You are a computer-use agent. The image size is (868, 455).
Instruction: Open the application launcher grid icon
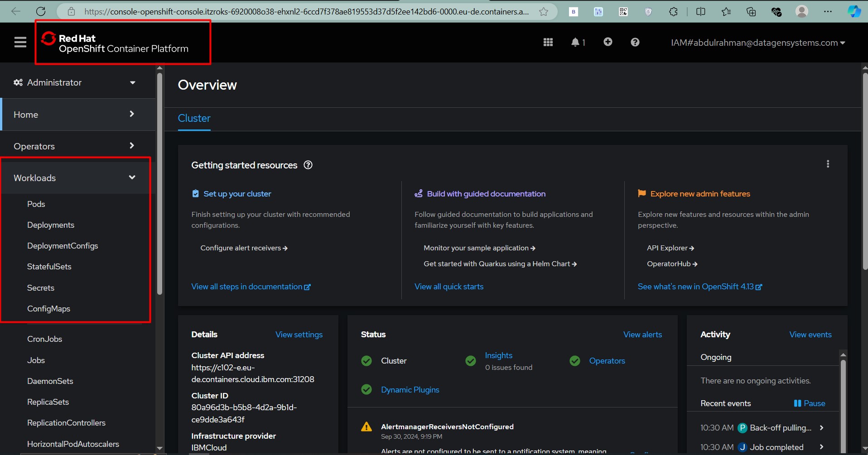tap(548, 42)
